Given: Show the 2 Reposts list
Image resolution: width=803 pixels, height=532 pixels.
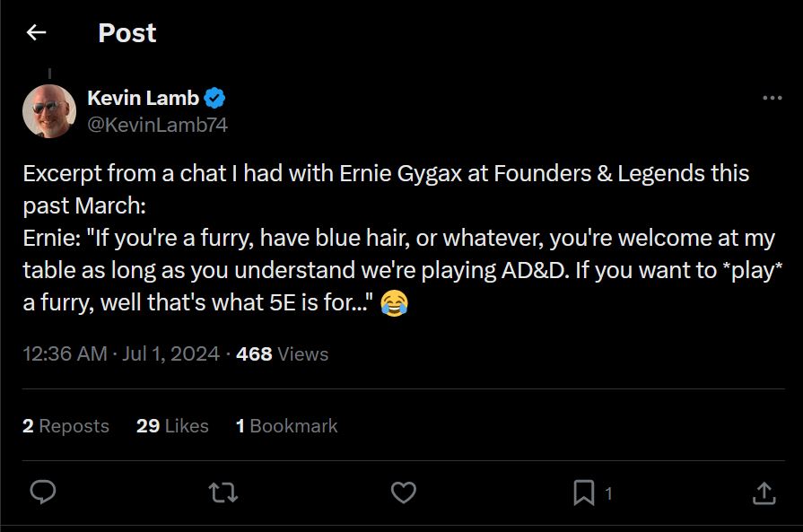Looking at the screenshot, I should pyautogui.click(x=65, y=426).
